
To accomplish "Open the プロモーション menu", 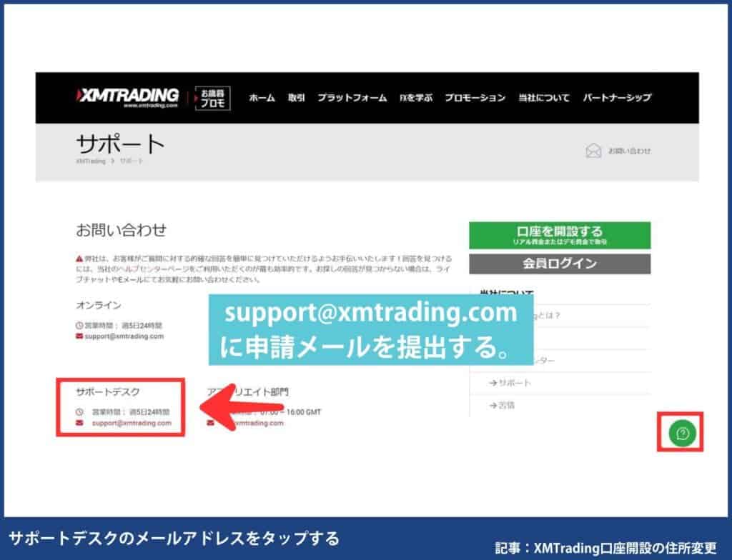I will tap(475, 98).
